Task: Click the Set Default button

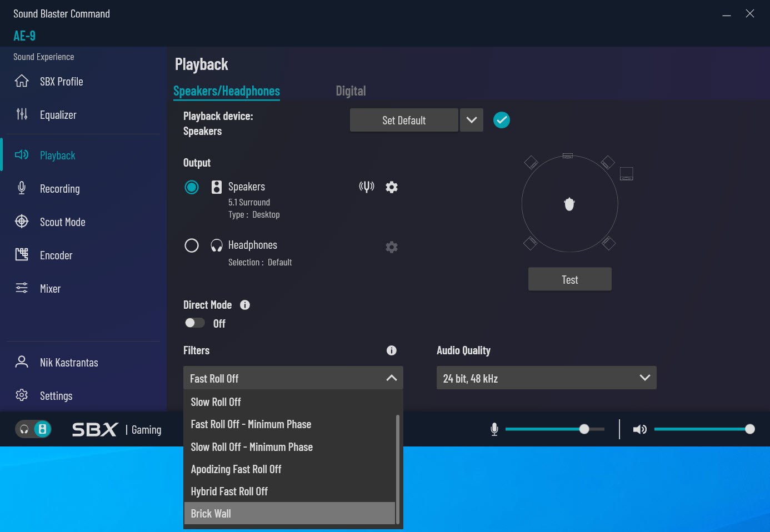Action: coord(404,120)
